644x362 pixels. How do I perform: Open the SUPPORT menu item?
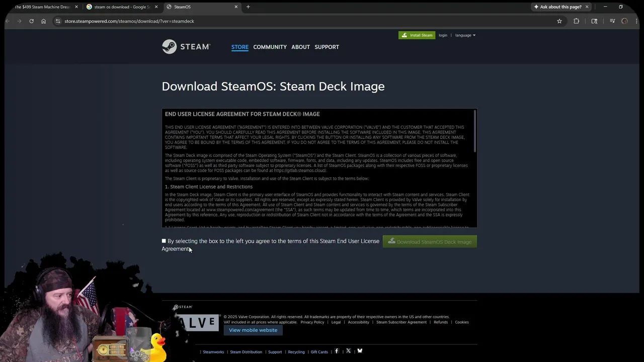coord(327,47)
